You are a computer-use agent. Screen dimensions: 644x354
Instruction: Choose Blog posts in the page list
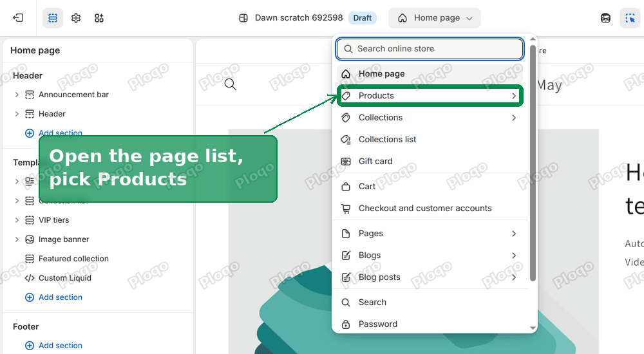click(430, 277)
